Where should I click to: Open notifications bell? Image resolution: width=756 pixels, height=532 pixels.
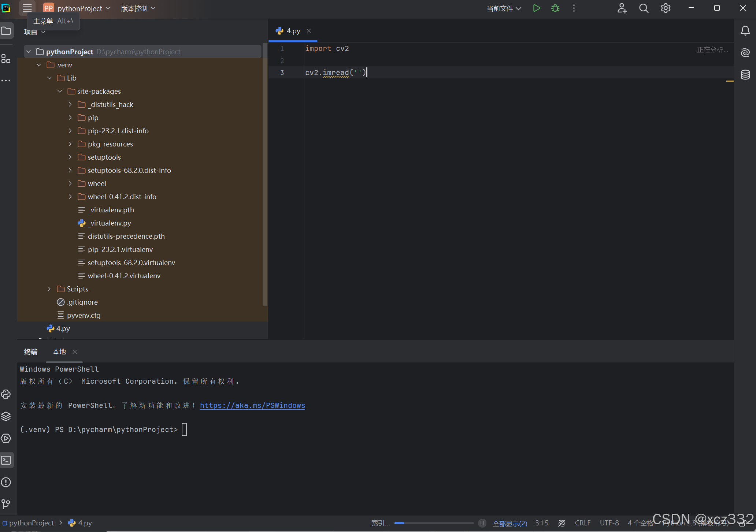(746, 31)
